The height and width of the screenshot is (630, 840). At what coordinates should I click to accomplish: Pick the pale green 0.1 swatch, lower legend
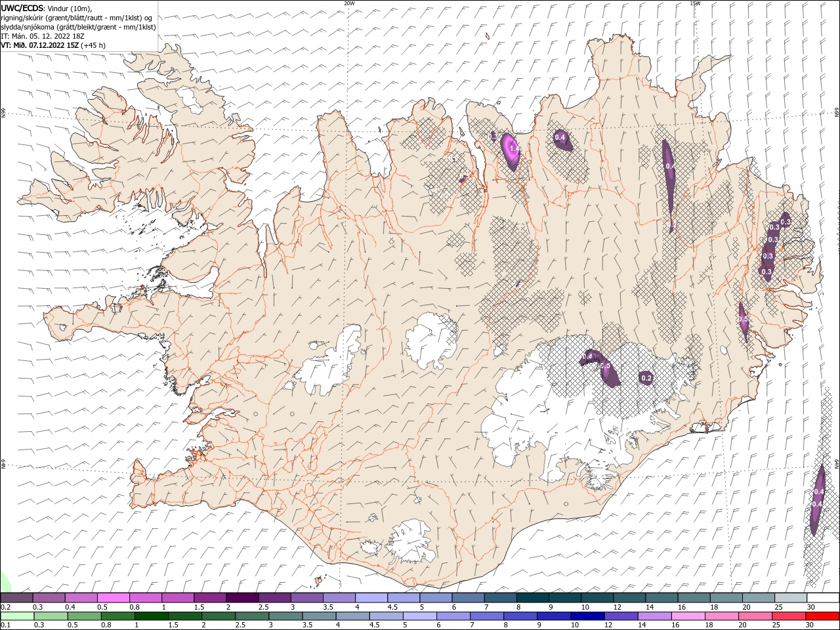pos(17,616)
